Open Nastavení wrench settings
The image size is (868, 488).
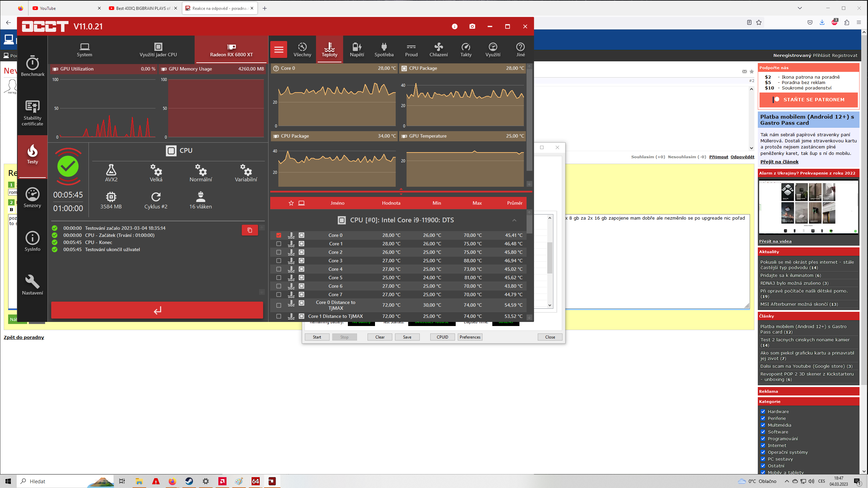33,285
